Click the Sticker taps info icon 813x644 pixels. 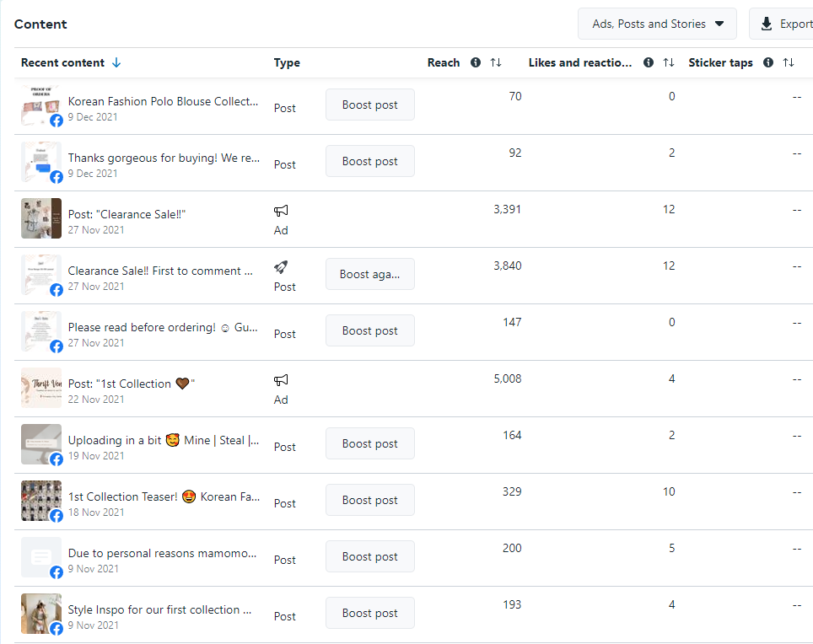tap(768, 62)
